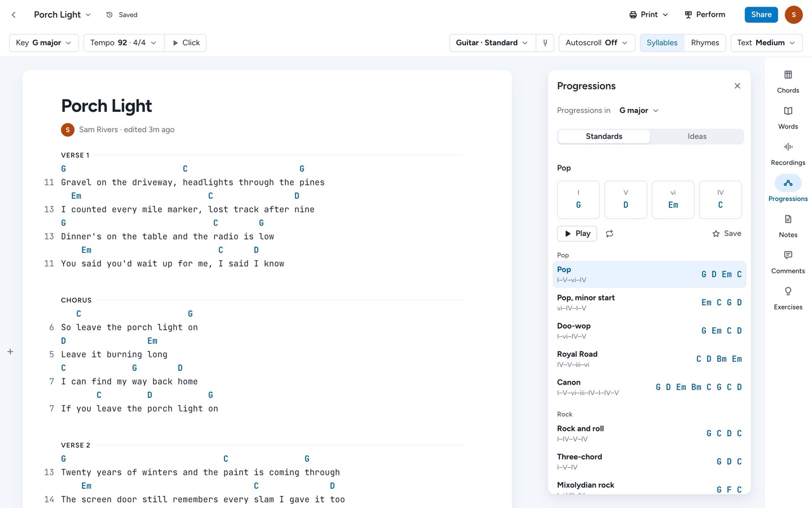Open the Notes sidebar panel
The height and width of the screenshot is (508, 812).
pyautogui.click(x=788, y=226)
